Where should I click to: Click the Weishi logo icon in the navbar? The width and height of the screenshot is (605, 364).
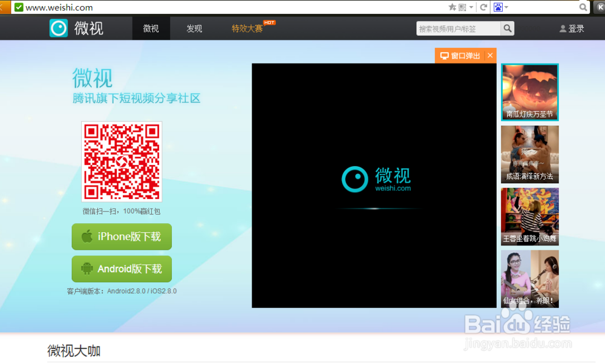pos(58,27)
